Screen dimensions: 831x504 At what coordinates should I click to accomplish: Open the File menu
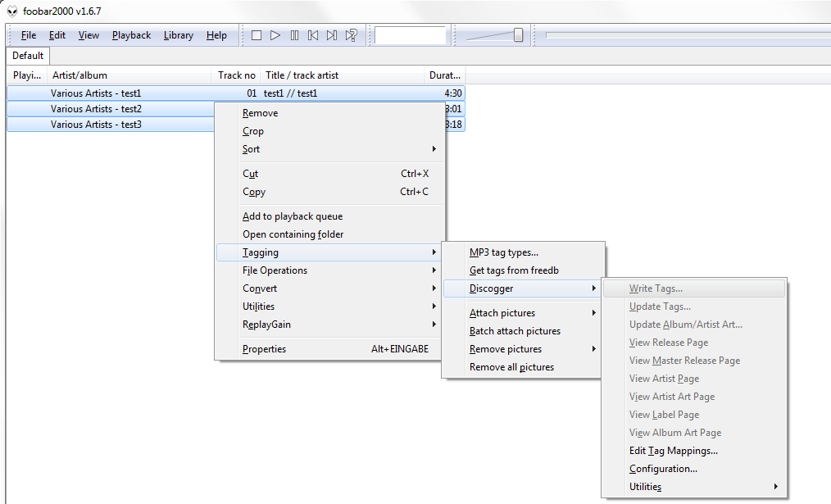point(29,35)
